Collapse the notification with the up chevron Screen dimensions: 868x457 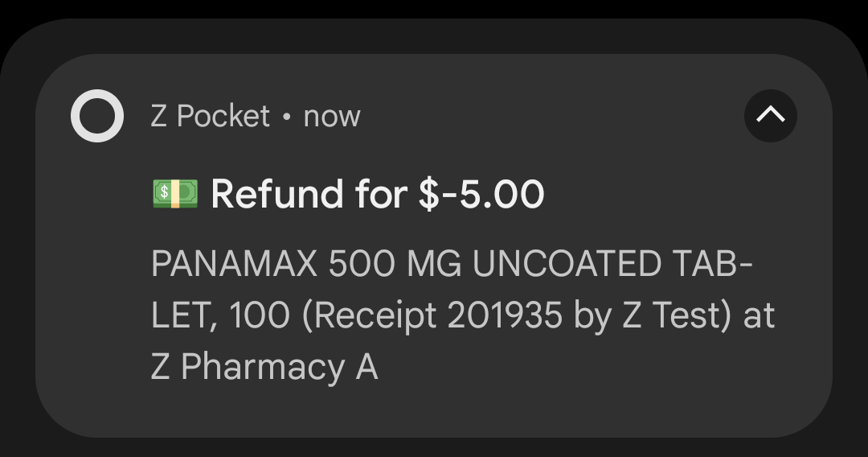click(770, 116)
